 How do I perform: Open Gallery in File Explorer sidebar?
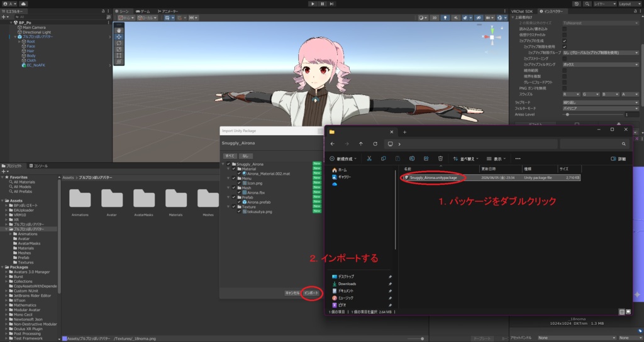point(341,177)
